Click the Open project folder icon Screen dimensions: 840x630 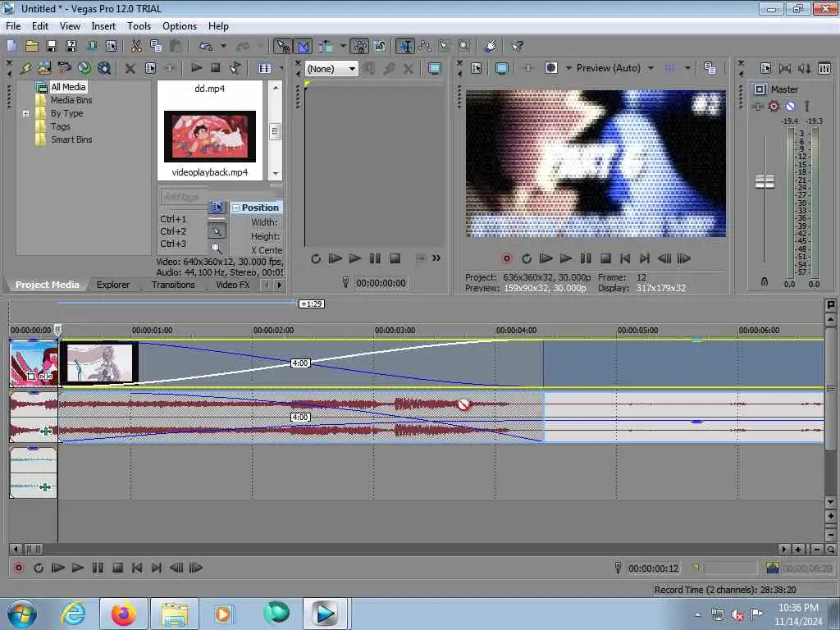pos(32,46)
